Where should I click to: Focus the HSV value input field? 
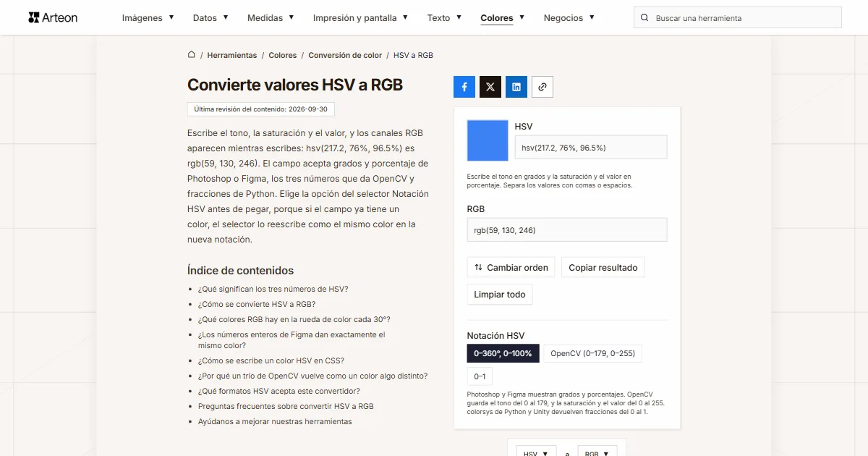(x=591, y=148)
